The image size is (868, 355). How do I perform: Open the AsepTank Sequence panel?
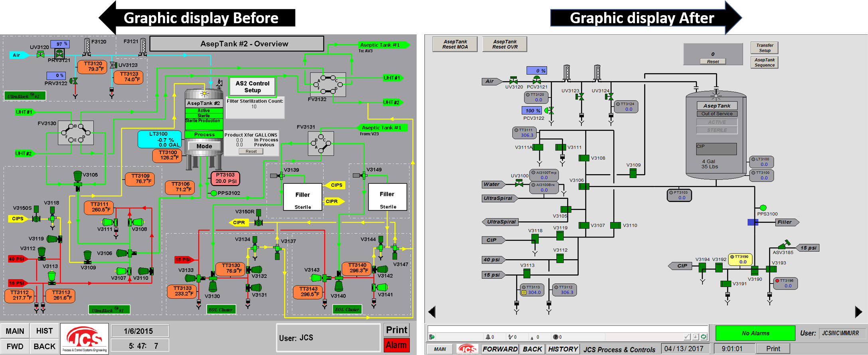point(764,62)
